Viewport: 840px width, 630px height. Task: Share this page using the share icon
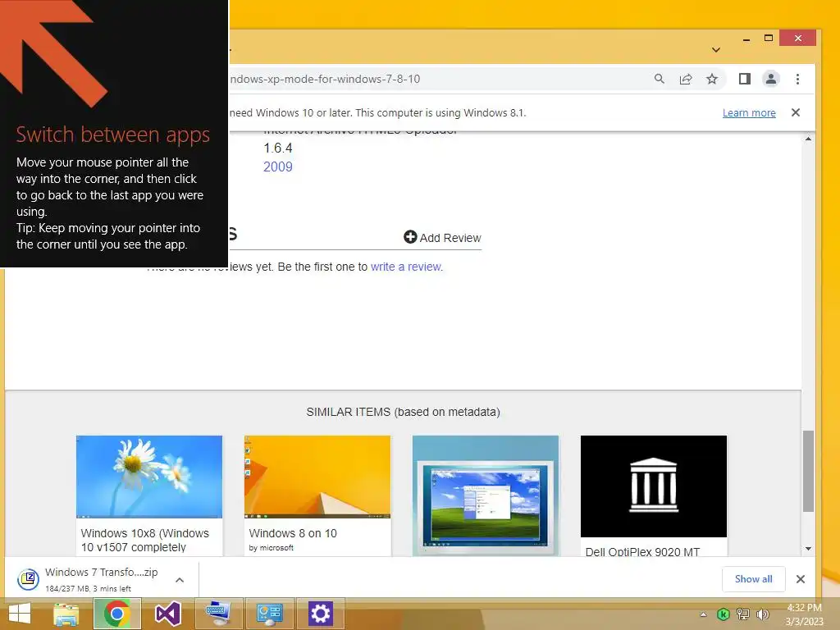[x=685, y=80]
